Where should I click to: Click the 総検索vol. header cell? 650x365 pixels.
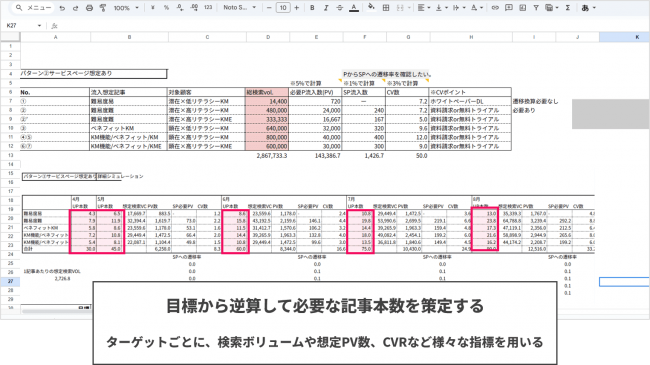click(267, 92)
